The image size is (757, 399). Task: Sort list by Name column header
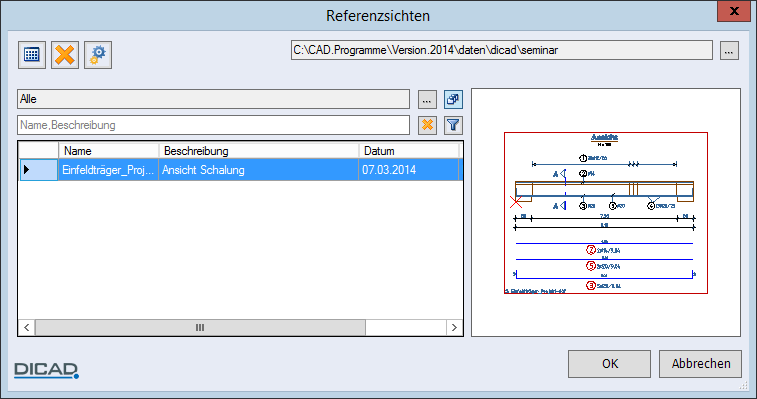tap(109, 151)
